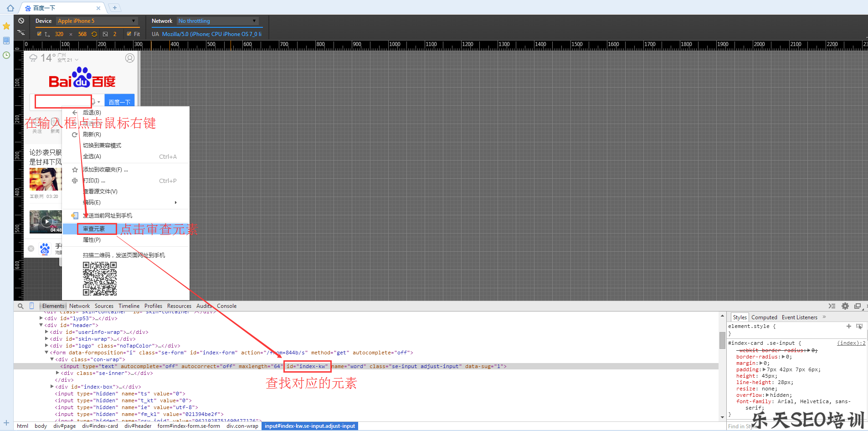Show the console drawer icon
The width and height of the screenshot is (868, 431).
832,306
